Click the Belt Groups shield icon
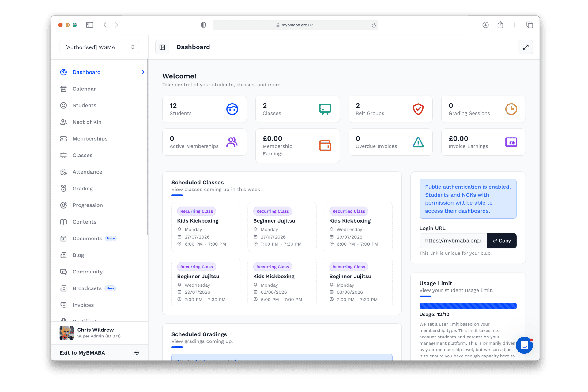588x392 pixels. tap(418, 109)
